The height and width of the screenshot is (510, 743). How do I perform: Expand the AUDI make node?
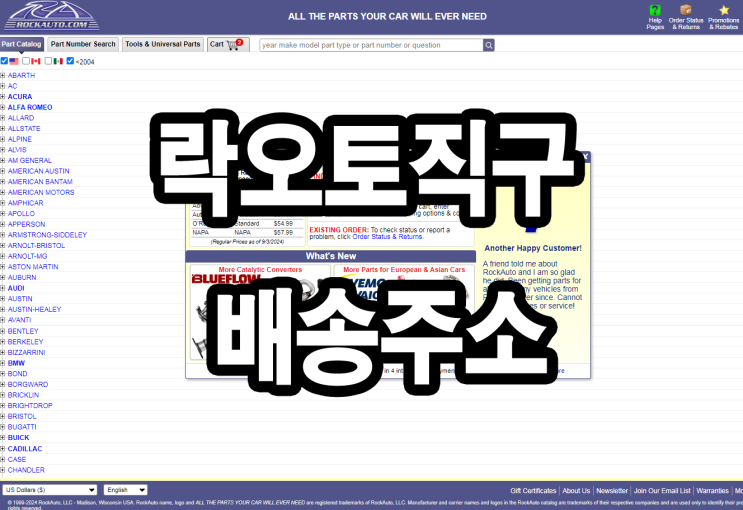[3, 288]
